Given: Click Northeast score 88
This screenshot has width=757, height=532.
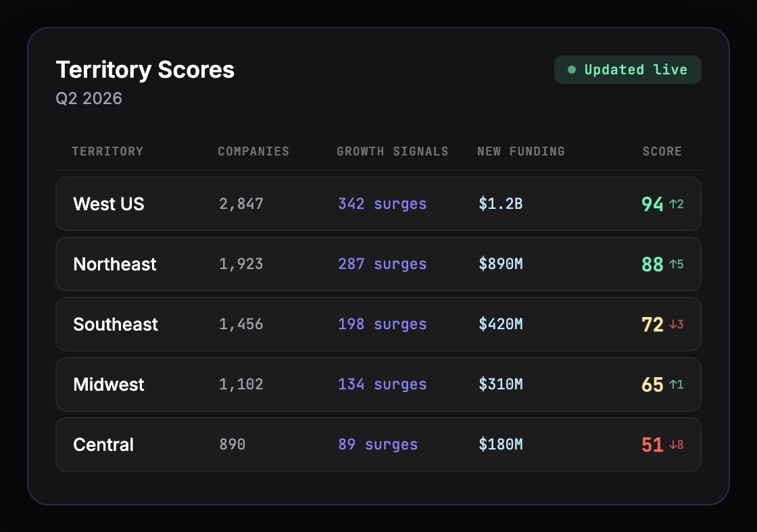Looking at the screenshot, I should pos(652,264).
